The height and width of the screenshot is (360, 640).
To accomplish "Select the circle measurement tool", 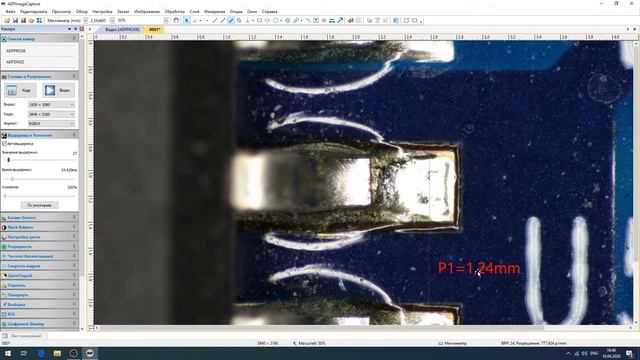I will coord(276,20).
